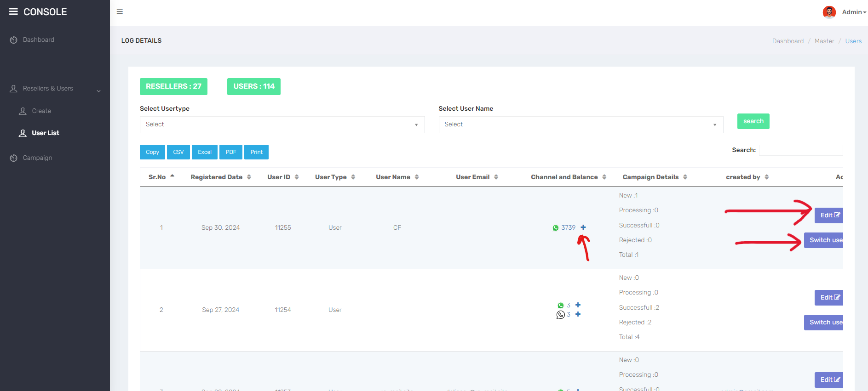Click the hamburger menu icon beside CONSOLE
This screenshot has width=868, height=391.
click(13, 11)
